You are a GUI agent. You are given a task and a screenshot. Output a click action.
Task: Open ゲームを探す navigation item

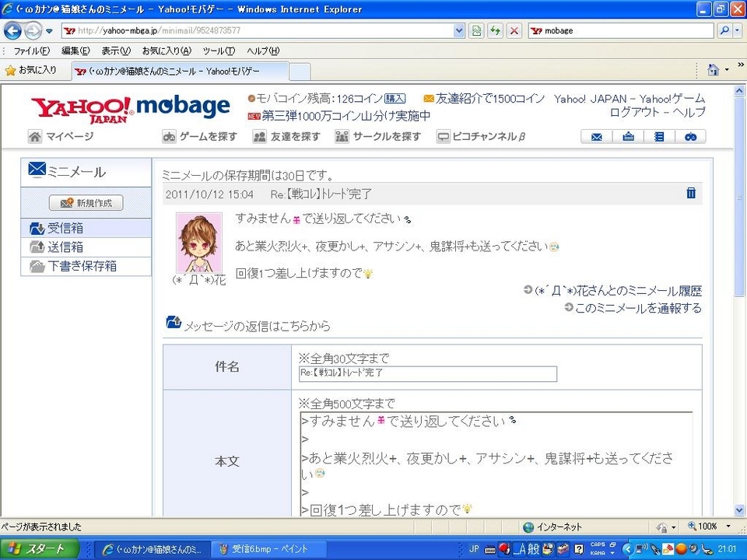coord(200,137)
